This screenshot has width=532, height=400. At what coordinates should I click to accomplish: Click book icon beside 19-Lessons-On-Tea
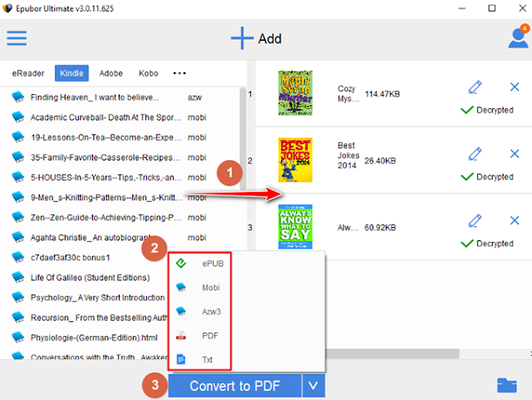(18, 137)
